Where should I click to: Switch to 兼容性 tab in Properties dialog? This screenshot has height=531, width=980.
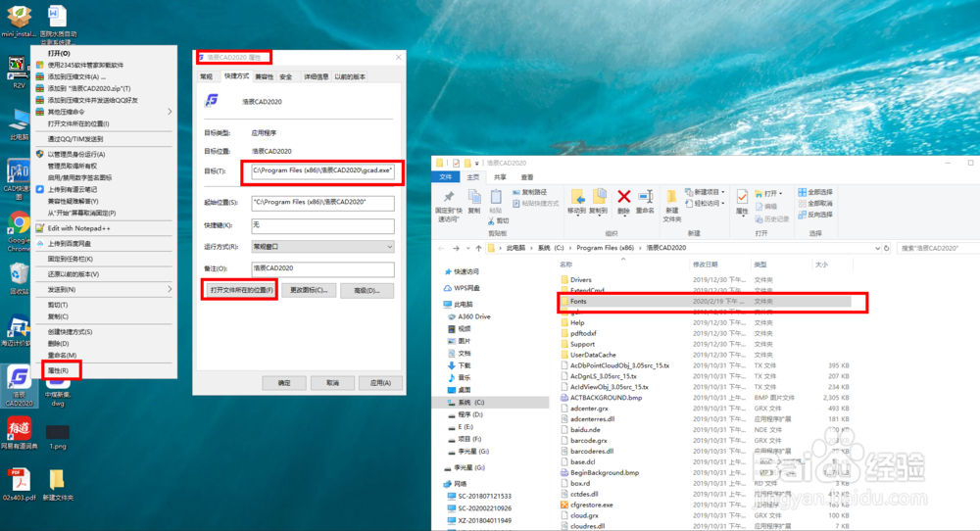coord(264,76)
